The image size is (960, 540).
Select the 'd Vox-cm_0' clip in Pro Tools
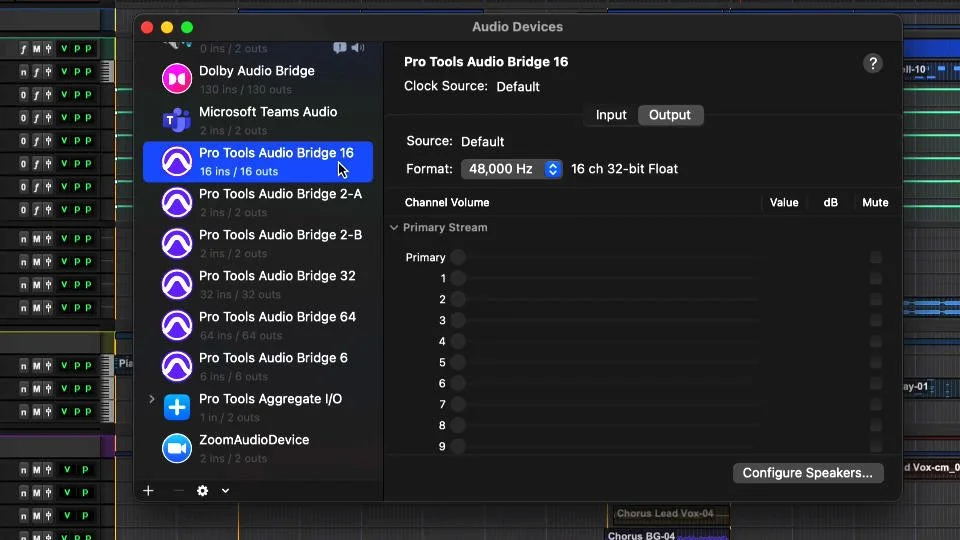pos(931,467)
